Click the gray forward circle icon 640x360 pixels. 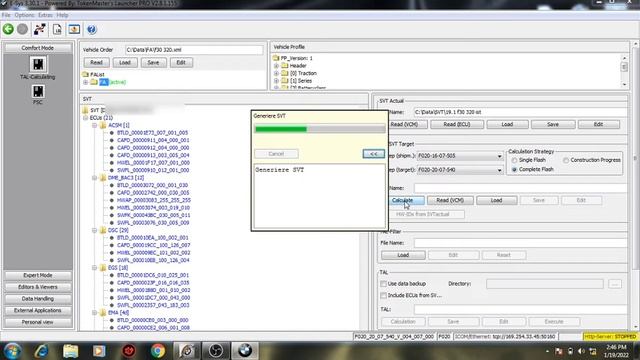[22, 29]
